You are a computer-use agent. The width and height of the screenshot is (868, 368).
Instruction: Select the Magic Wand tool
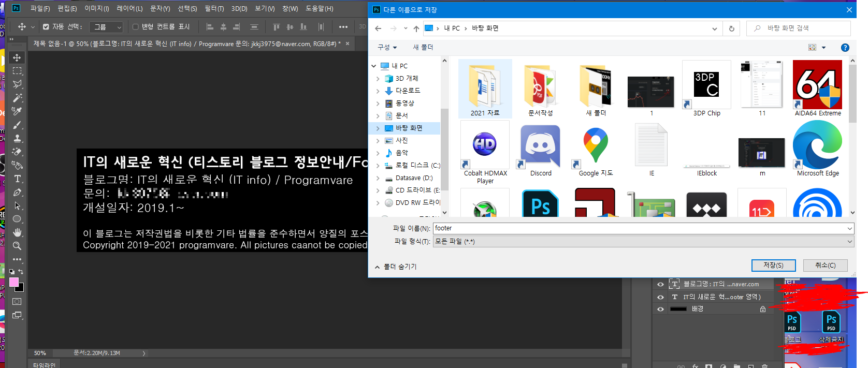pos(17,98)
